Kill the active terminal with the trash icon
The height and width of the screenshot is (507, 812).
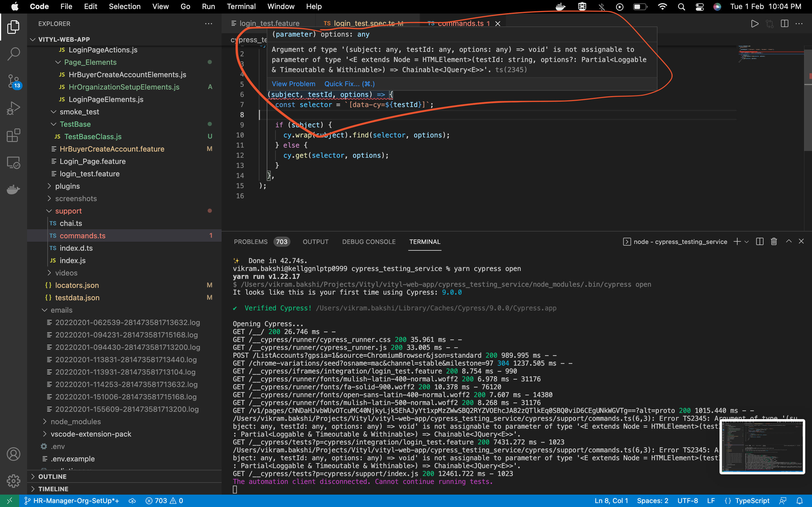tap(773, 241)
